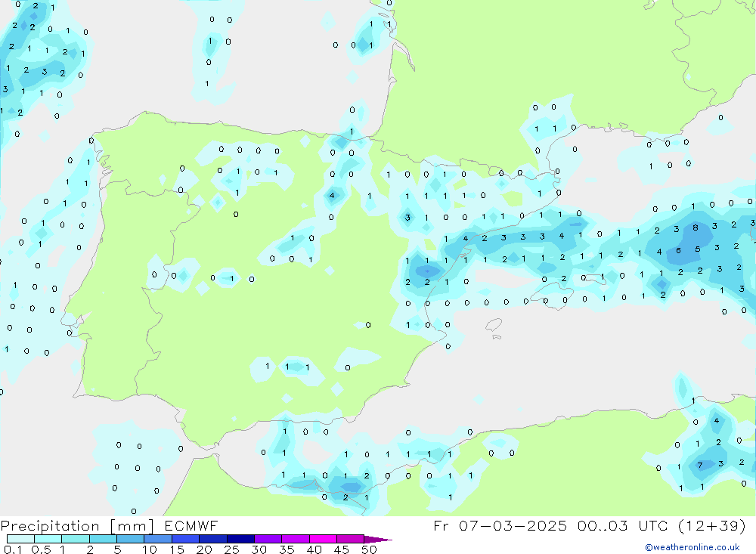Click the legend label 25
756x554 pixels.
232,549
